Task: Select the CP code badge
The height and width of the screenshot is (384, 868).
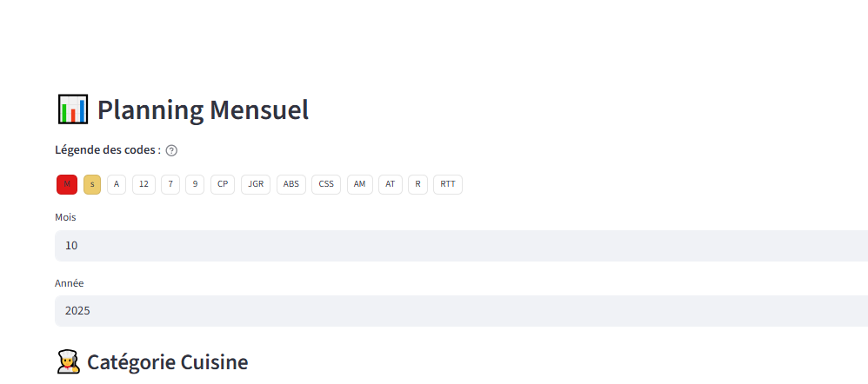Action: click(x=223, y=184)
